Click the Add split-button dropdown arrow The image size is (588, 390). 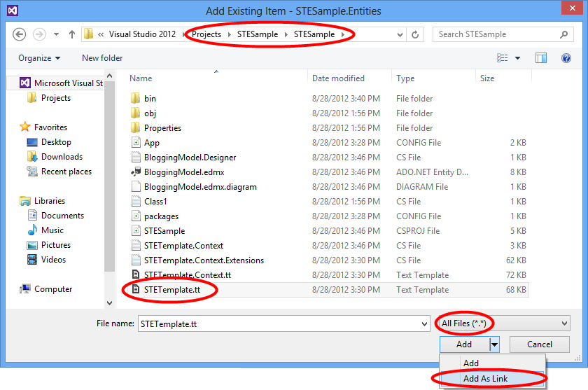click(x=495, y=344)
